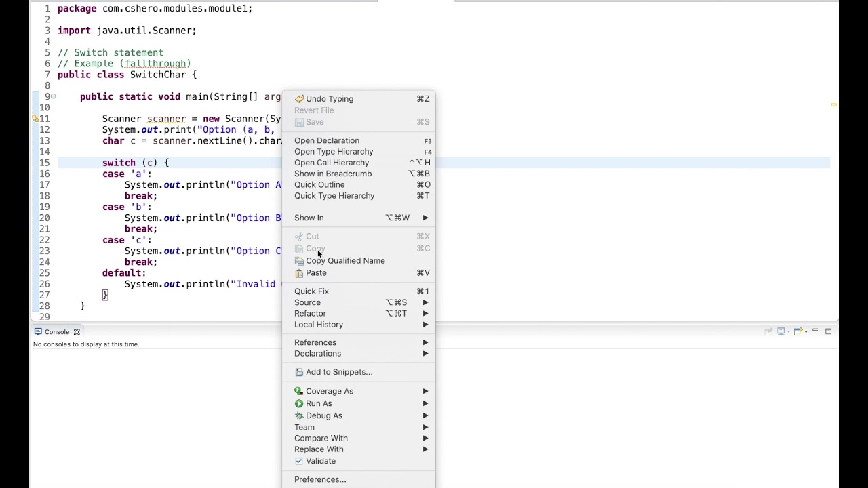The image size is (868, 488).
Task: Open Preferences... from the context menu
Action: (x=320, y=479)
